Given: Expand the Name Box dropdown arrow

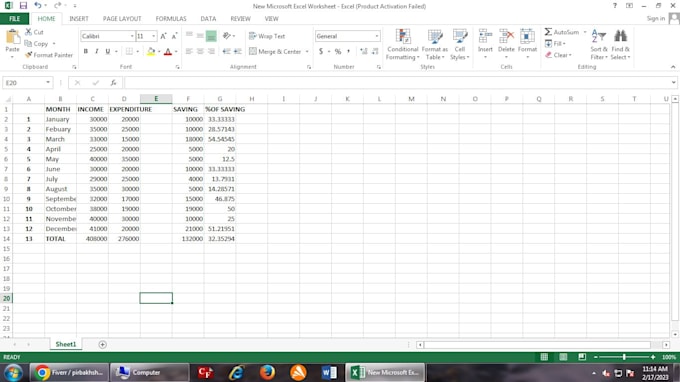Looking at the screenshot, I should [x=48, y=82].
